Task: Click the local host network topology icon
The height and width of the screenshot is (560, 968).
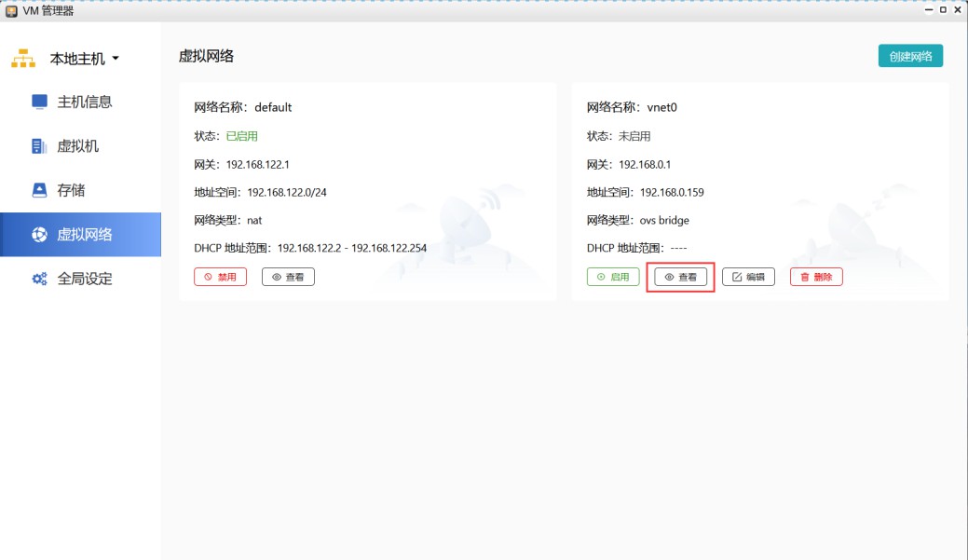Action: [23, 59]
